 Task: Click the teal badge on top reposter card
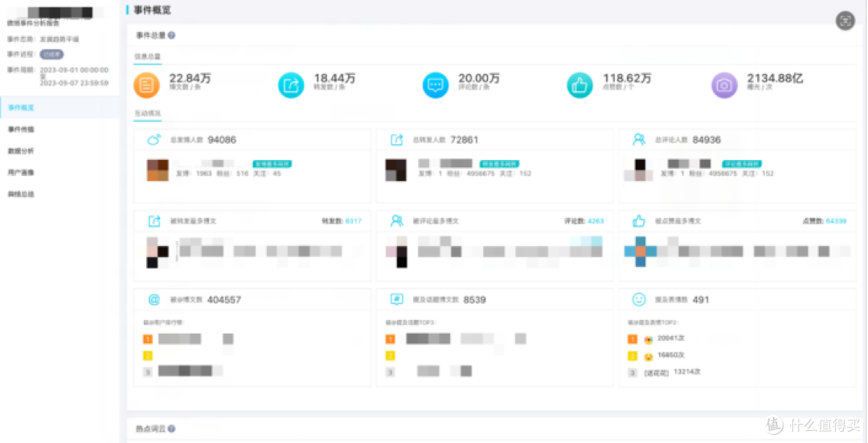499,164
